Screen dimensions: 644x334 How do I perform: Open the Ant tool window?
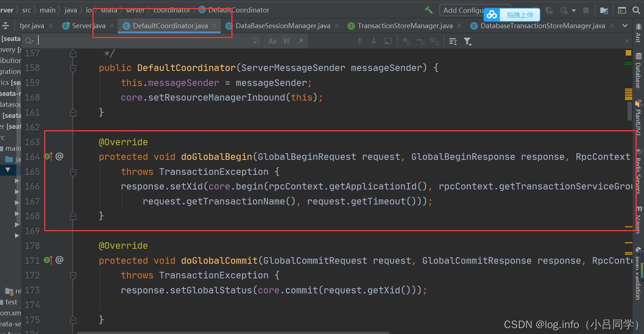[639, 33]
